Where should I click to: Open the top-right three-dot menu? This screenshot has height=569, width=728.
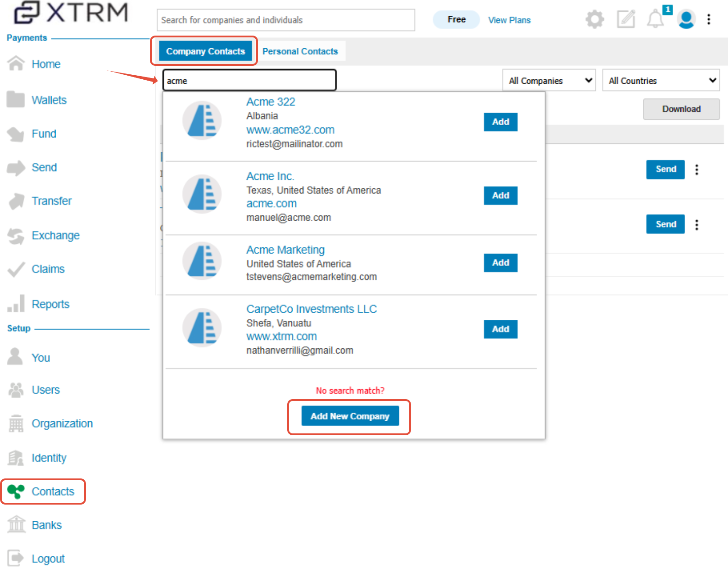coord(709,19)
